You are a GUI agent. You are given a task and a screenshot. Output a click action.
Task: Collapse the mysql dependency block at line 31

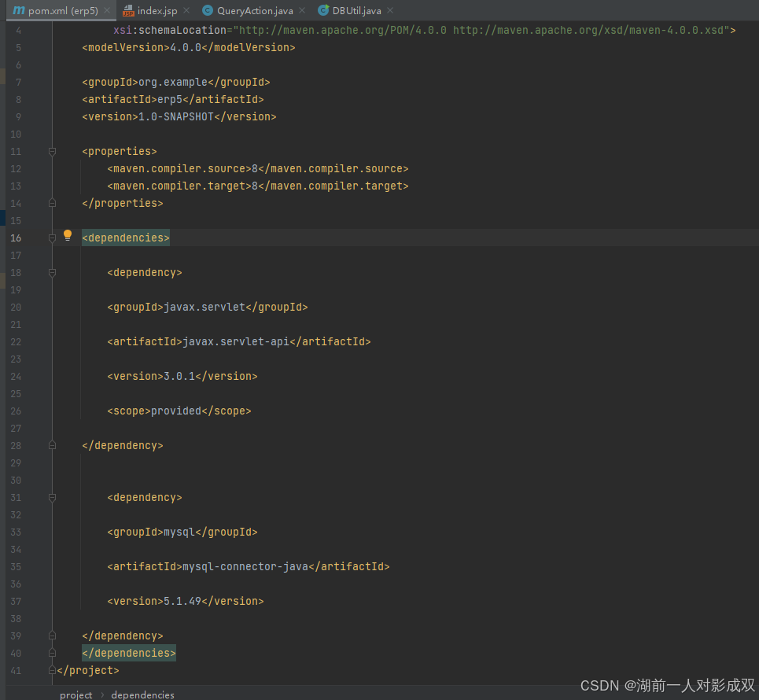click(x=52, y=497)
